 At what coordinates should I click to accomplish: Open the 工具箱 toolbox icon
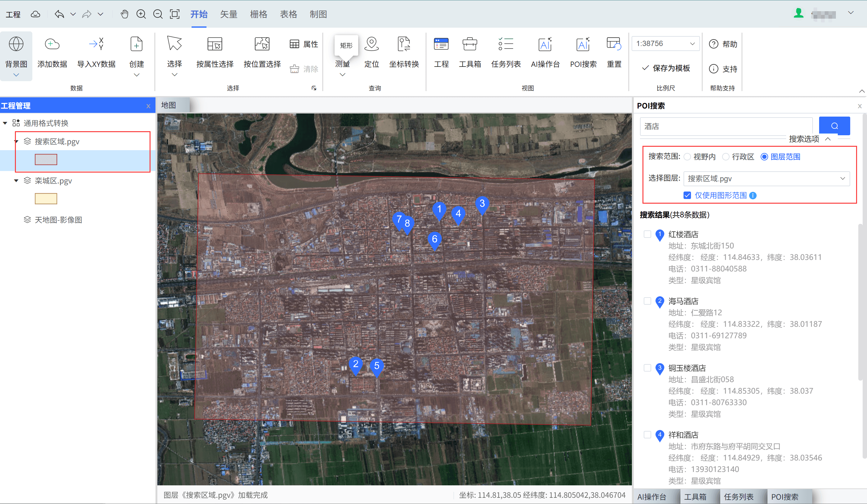coord(470,45)
